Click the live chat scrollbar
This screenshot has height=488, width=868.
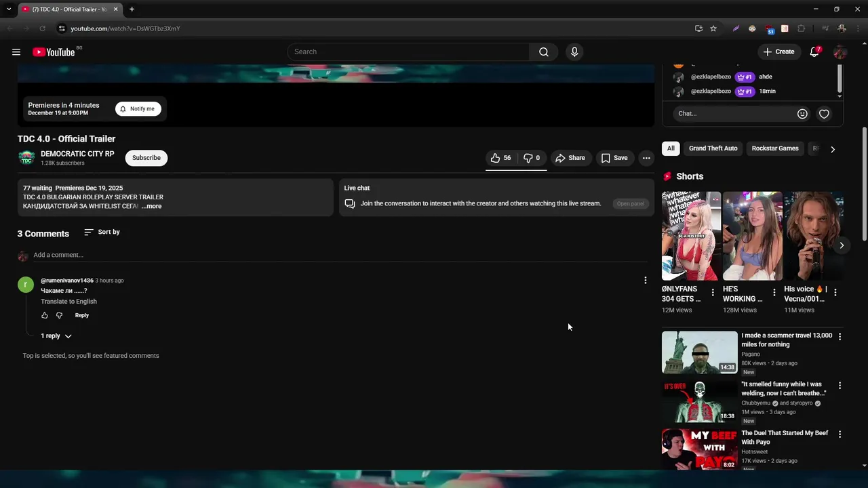click(840, 79)
